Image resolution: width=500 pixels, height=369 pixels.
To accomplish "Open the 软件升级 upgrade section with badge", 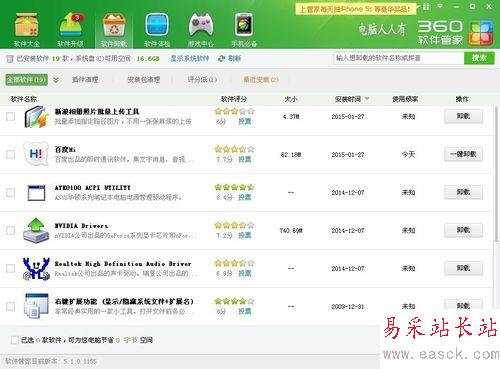I will tap(70, 30).
